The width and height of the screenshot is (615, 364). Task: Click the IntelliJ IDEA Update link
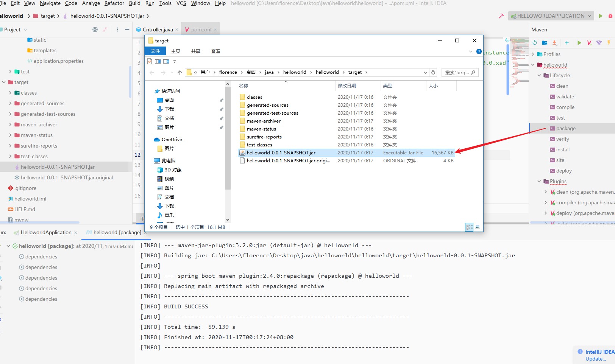coord(595,359)
